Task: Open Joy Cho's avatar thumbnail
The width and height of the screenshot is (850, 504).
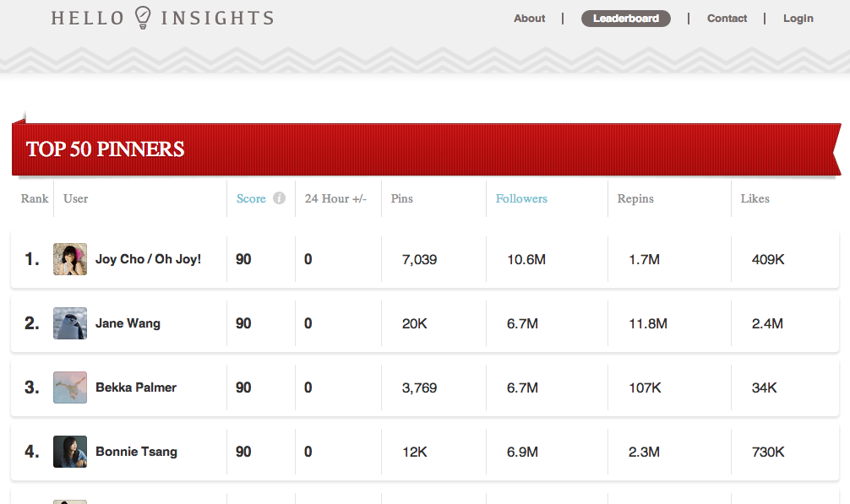Action: coord(70,259)
